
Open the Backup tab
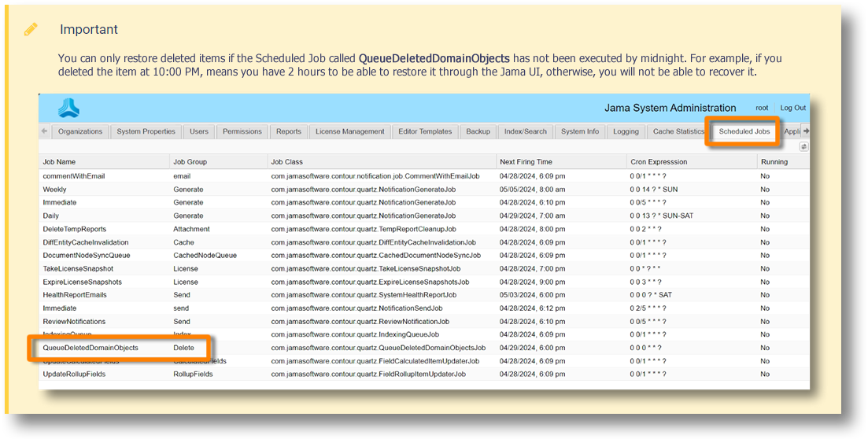point(478,131)
